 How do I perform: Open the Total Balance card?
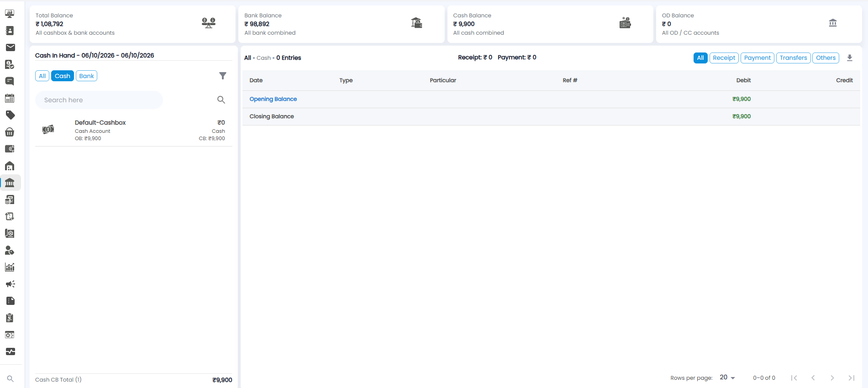[x=132, y=24]
